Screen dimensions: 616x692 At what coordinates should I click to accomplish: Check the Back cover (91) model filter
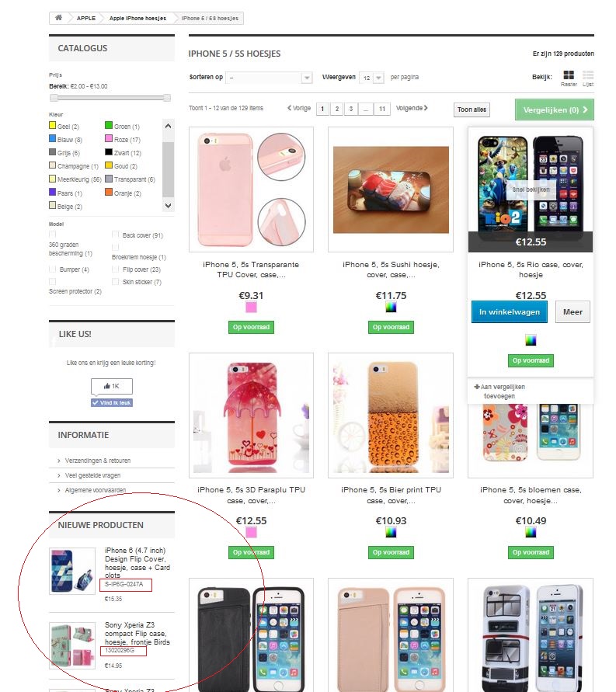point(115,235)
